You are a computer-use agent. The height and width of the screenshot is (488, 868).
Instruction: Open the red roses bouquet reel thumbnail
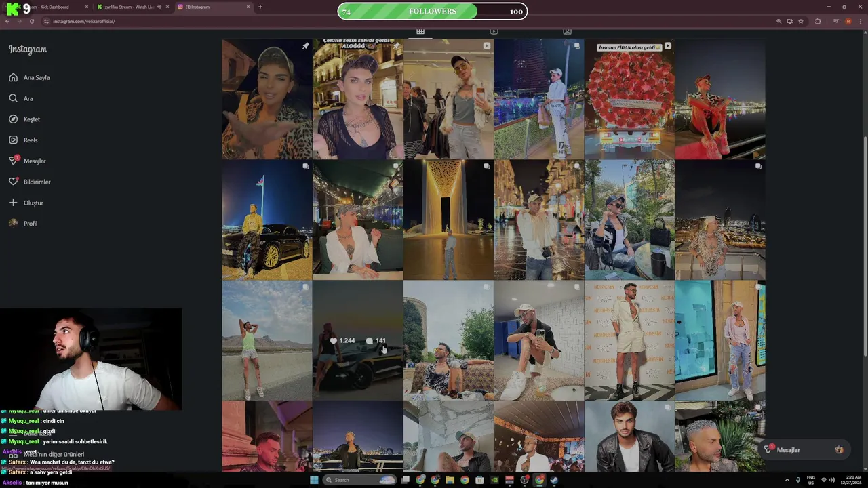[x=629, y=99]
